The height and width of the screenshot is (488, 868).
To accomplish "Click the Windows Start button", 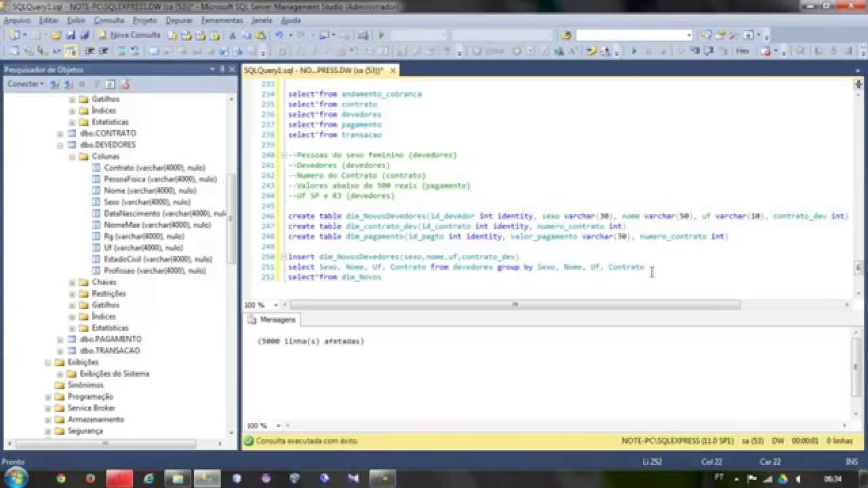I will (x=15, y=476).
